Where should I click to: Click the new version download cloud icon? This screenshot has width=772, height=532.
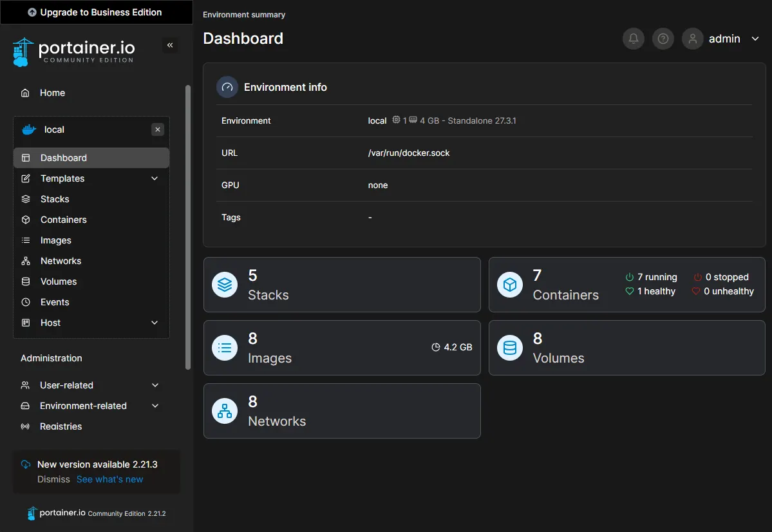26,464
